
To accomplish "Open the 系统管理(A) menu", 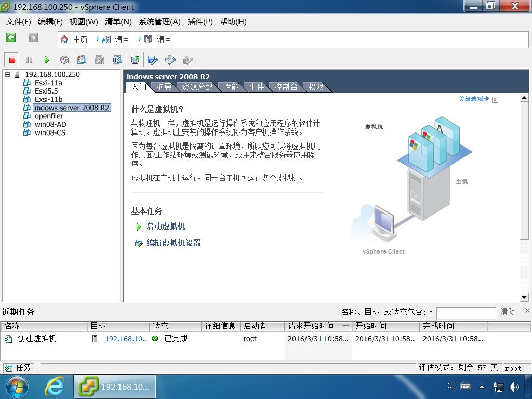I will pyautogui.click(x=159, y=22).
